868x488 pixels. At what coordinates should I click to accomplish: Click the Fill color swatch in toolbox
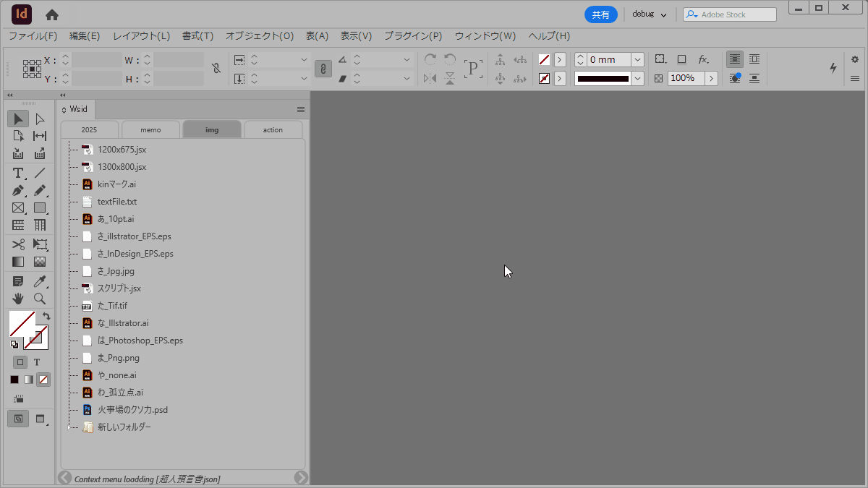click(x=21, y=323)
